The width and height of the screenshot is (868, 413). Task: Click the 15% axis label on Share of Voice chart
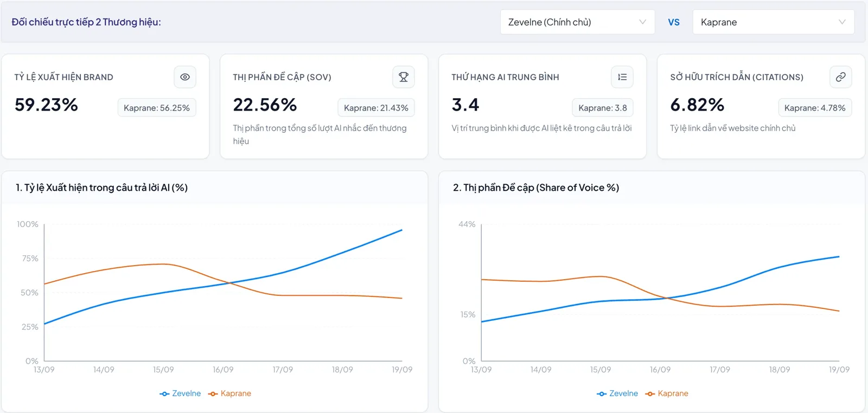[x=468, y=314]
